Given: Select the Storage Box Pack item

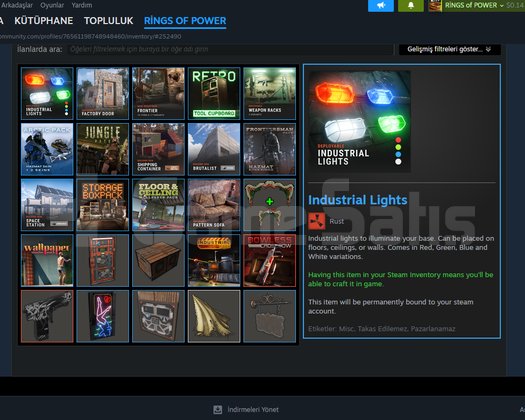Looking at the screenshot, I should pyautogui.click(x=102, y=205).
